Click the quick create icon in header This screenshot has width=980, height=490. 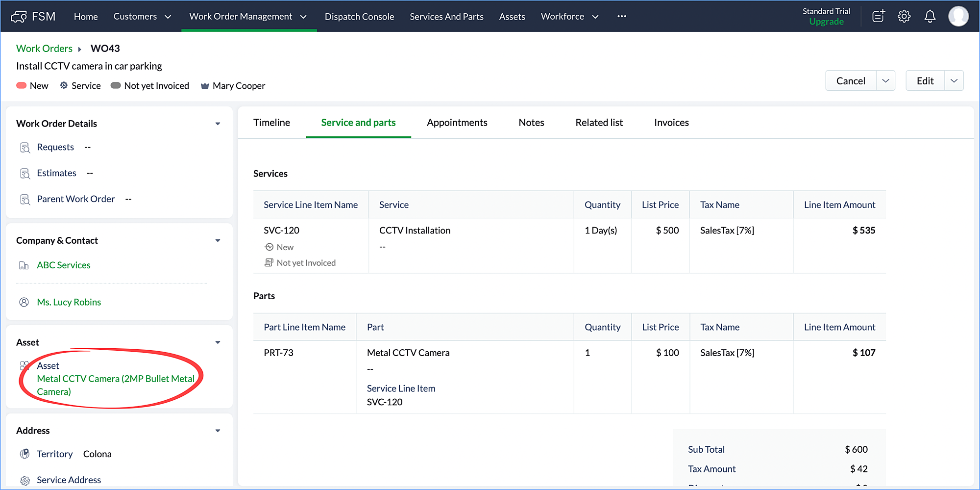click(x=879, y=16)
